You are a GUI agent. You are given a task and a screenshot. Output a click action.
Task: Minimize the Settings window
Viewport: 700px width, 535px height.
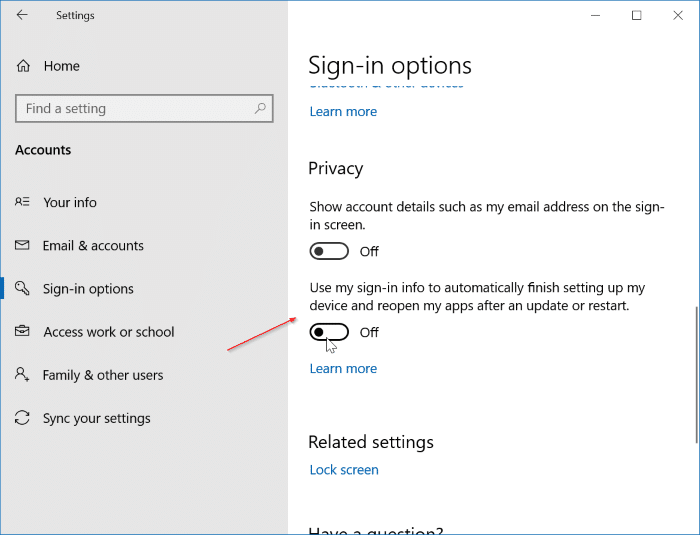coord(596,15)
